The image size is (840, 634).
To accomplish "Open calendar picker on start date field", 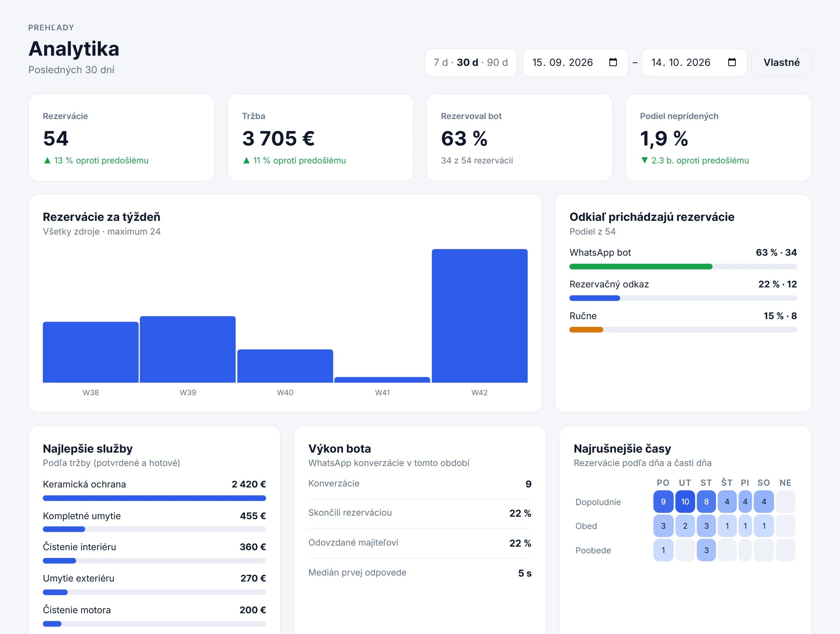I will 613,62.
